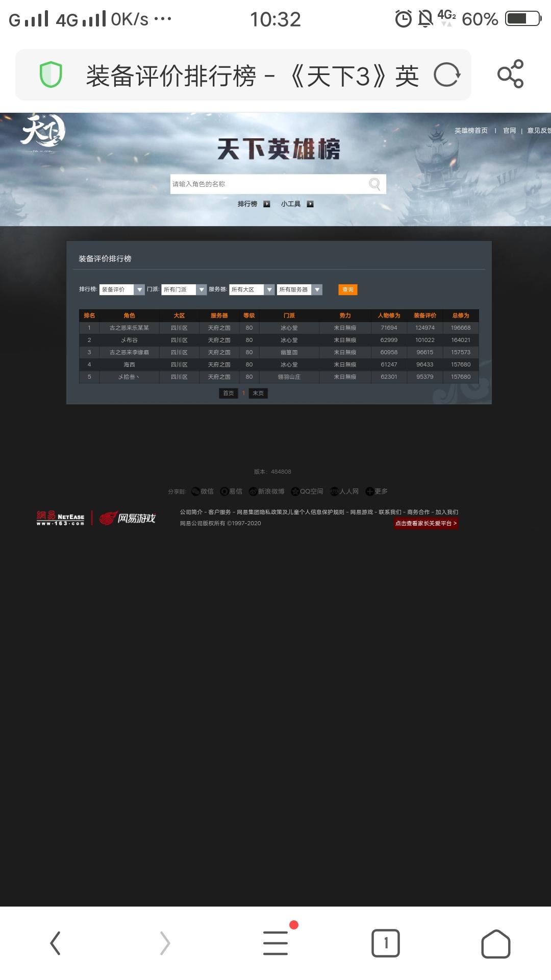This screenshot has width=551, height=980.
Task: Open the 门派 dropdown showing 所有门派
Action: click(x=184, y=289)
